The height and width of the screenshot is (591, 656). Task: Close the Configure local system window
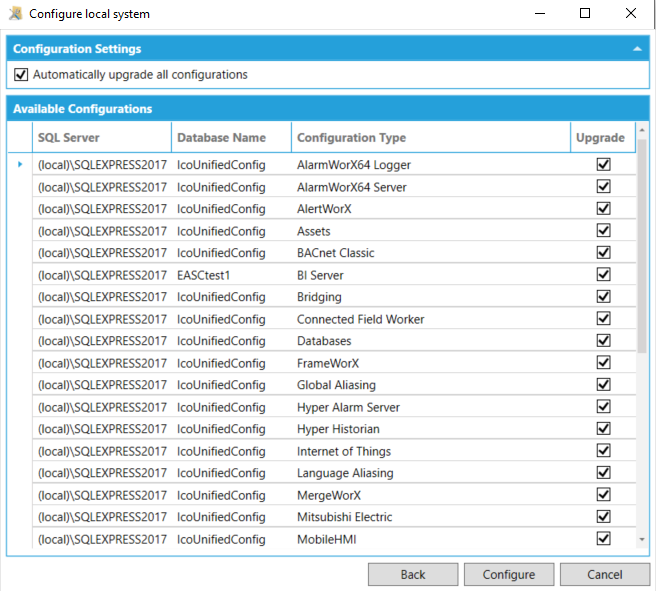coord(630,13)
